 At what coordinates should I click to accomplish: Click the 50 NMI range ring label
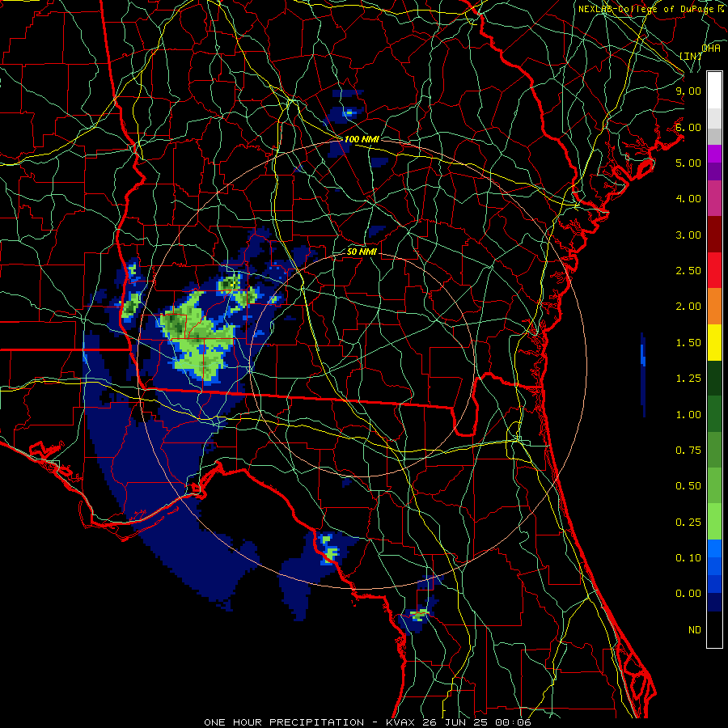click(362, 252)
